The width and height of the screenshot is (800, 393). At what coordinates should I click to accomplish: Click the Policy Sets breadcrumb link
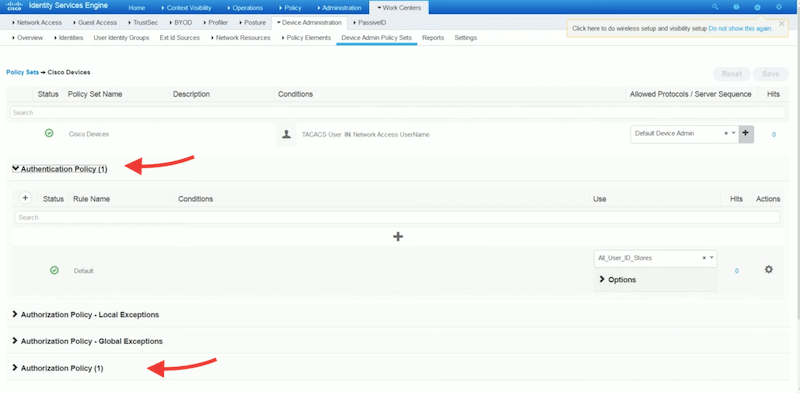click(x=22, y=72)
